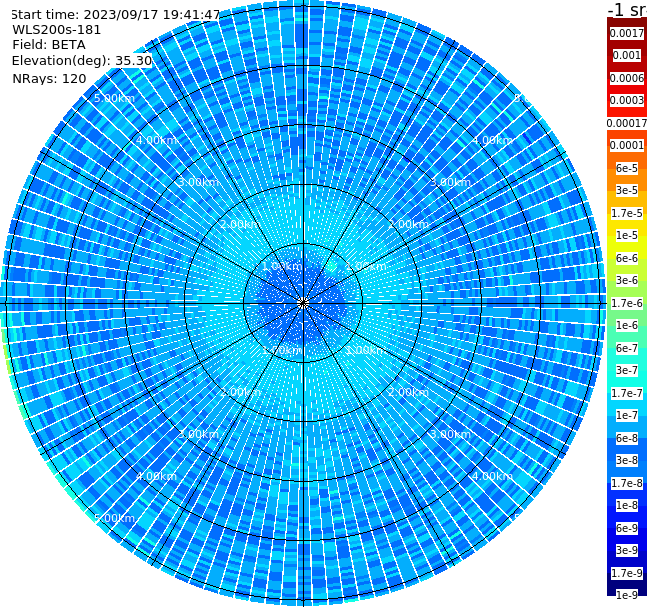The image size is (647, 607).
Task: Select the 1.7e-5 colorbar value
Action: point(626,213)
